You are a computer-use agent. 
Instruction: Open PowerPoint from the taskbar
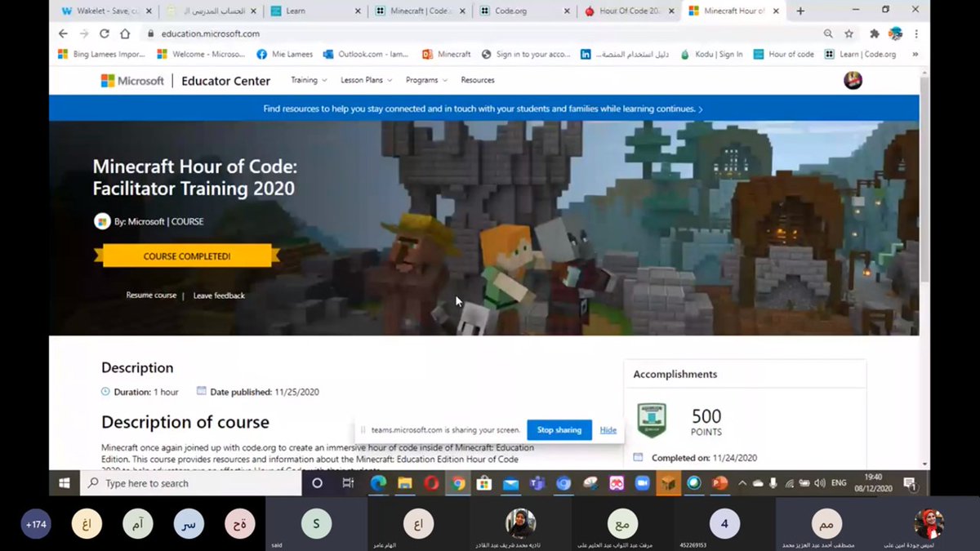coord(719,484)
